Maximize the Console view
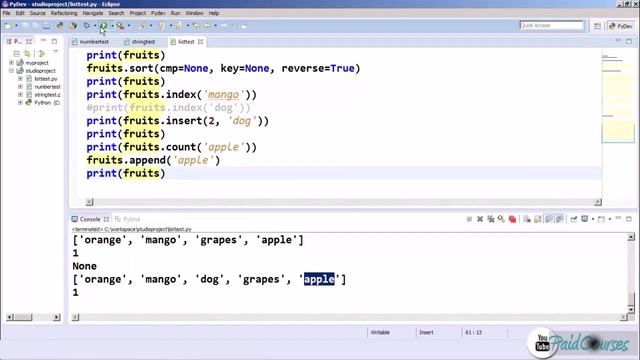 coord(629,219)
